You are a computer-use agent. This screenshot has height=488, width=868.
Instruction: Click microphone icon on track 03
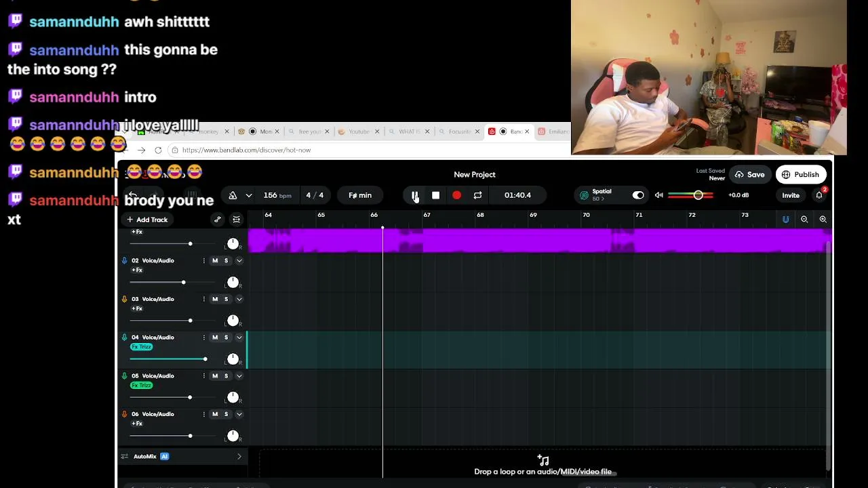(124, 299)
